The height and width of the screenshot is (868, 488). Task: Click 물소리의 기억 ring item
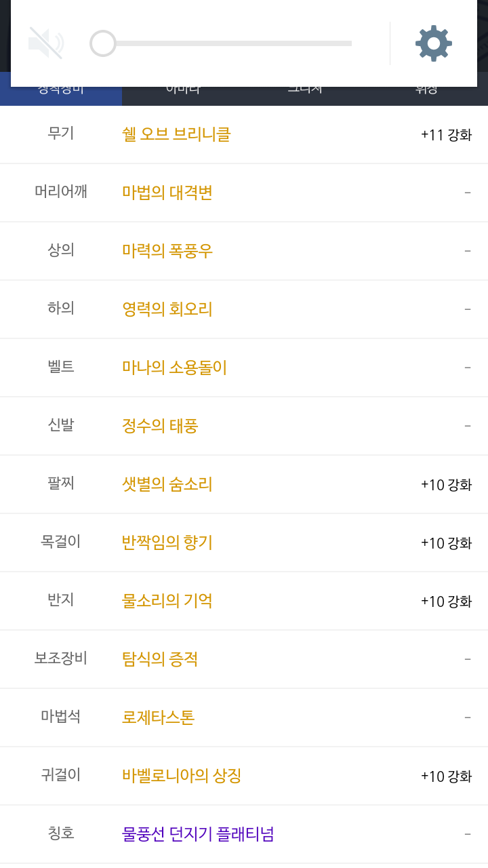(167, 601)
